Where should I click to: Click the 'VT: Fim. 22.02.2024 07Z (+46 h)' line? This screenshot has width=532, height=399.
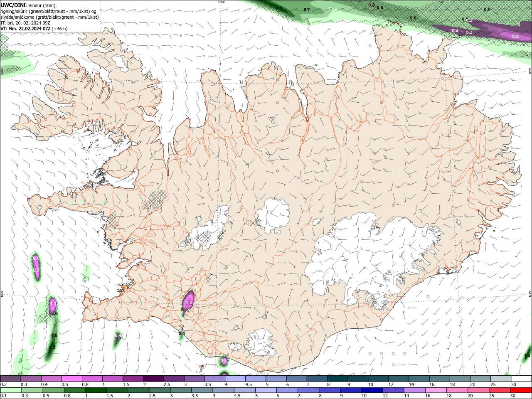click(x=34, y=29)
